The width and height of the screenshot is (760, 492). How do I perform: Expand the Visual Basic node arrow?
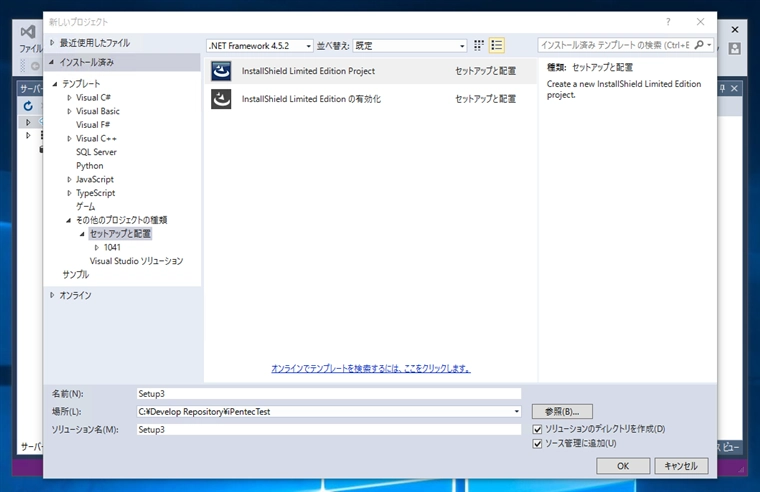pos(69,111)
